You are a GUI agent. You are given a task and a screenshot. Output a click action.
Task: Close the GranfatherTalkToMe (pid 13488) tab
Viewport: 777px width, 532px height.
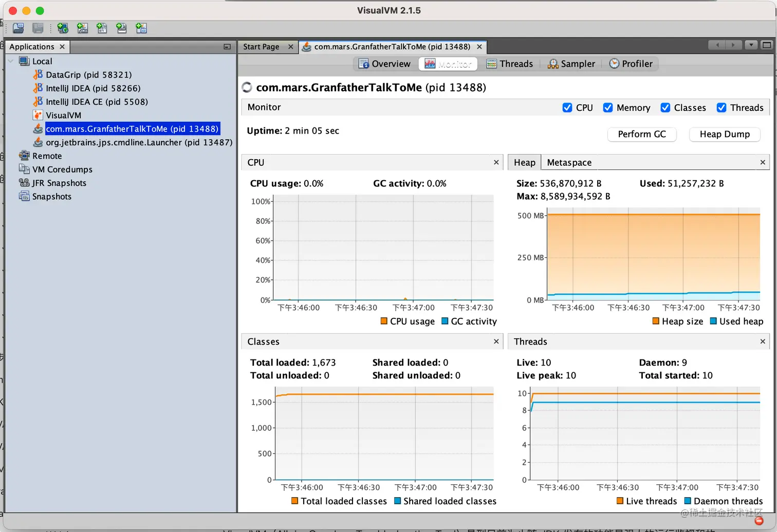pyautogui.click(x=479, y=47)
